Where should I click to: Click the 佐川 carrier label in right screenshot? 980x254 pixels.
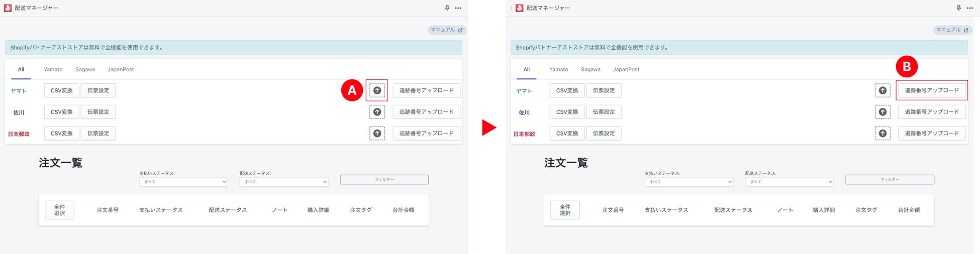(524, 112)
